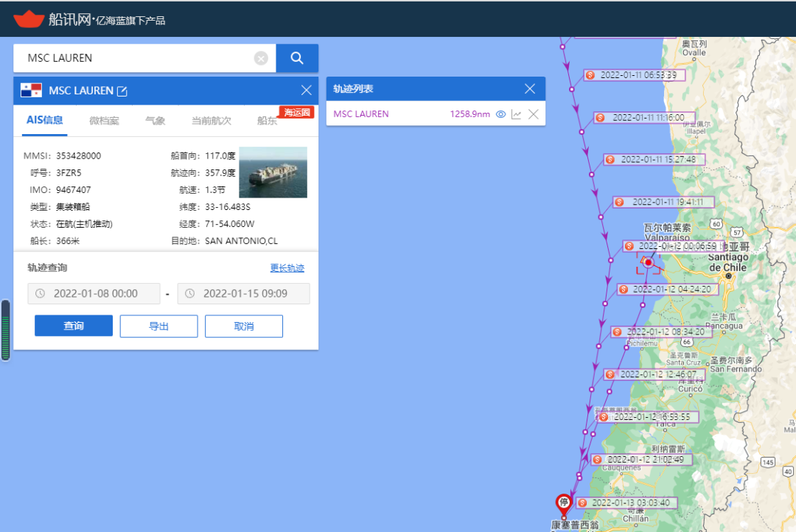Clear the MSC LAUREN search text
Viewport: 796px width, 532px height.
tap(261, 58)
